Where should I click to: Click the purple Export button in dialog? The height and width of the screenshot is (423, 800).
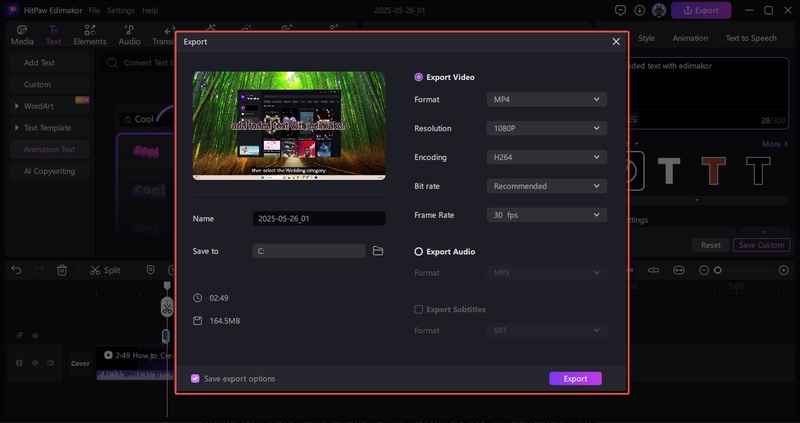click(x=575, y=379)
